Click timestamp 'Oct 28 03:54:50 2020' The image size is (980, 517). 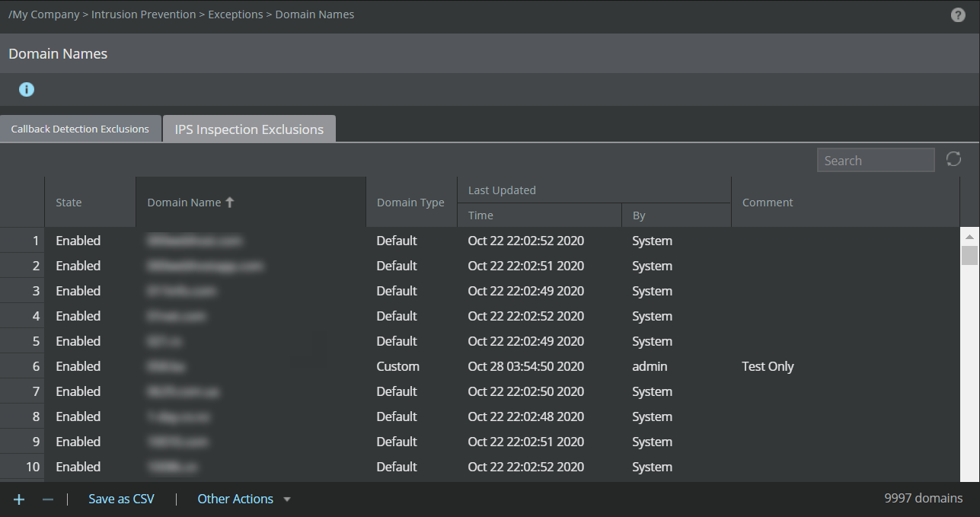pos(526,366)
